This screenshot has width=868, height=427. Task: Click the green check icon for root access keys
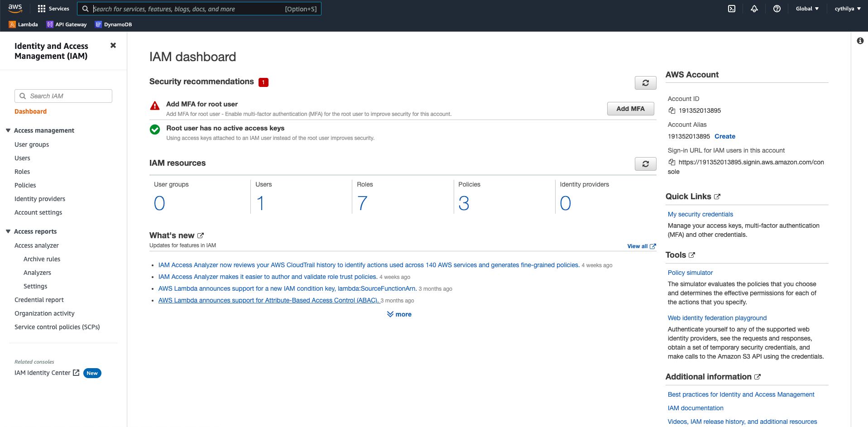click(155, 130)
